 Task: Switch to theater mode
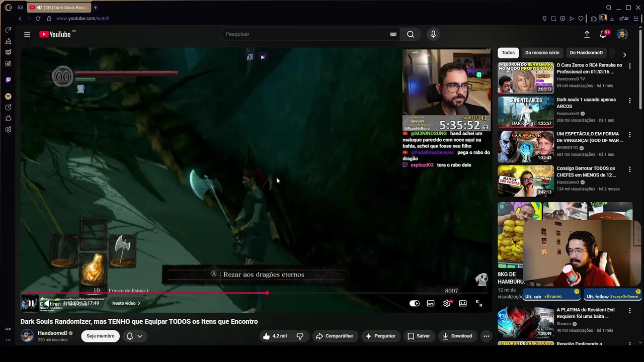click(x=463, y=303)
